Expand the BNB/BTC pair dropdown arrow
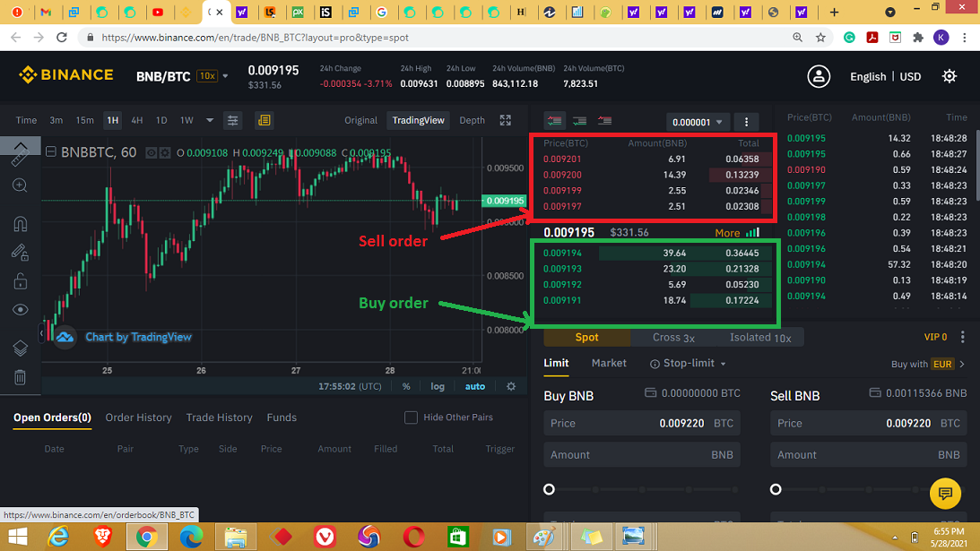This screenshot has width=980, height=551. tap(225, 76)
